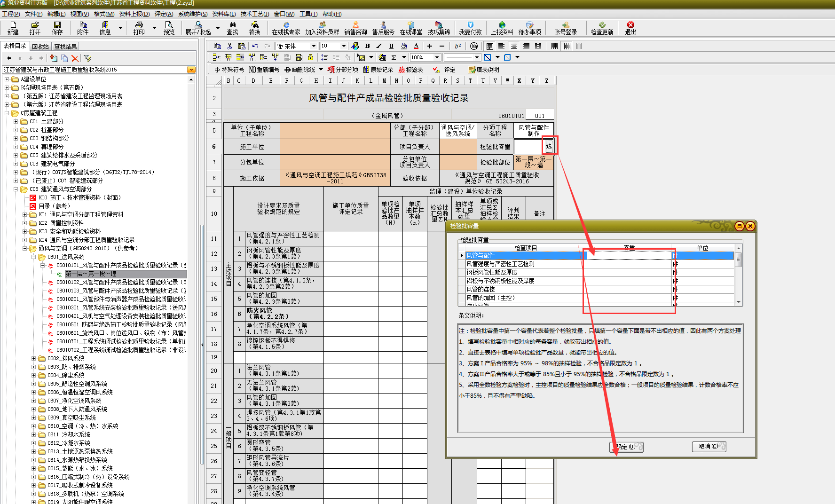Toggle italic formatting
Image resolution: width=835 pixels, height=504 pixels.
379,46
